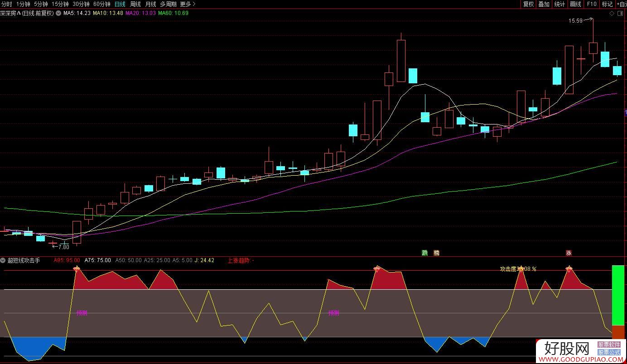Click the 跌 signal marker
Viewport: 627px width, 364px height.
pos(424,253)
